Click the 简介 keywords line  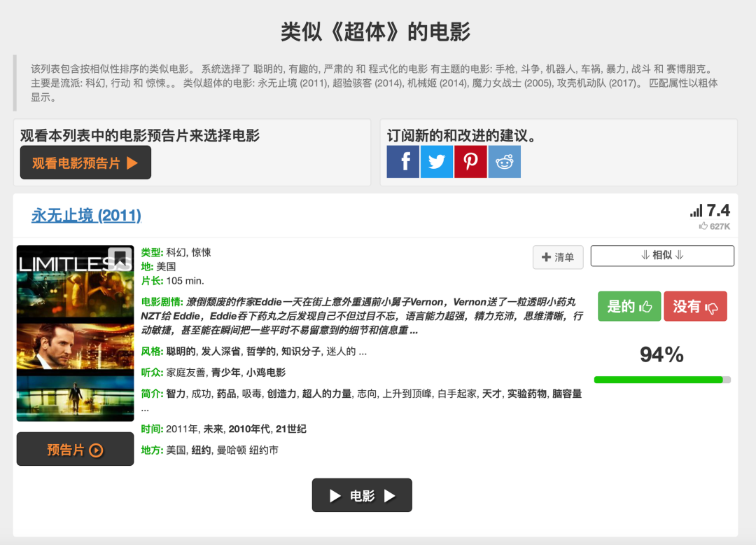362,400
